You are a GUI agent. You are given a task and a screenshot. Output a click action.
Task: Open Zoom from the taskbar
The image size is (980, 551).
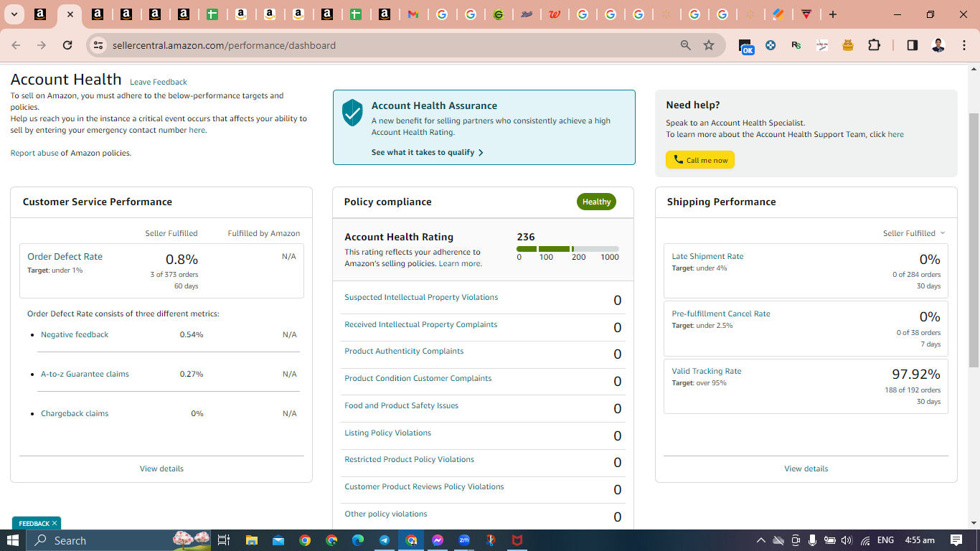click(x=464, y=540)
